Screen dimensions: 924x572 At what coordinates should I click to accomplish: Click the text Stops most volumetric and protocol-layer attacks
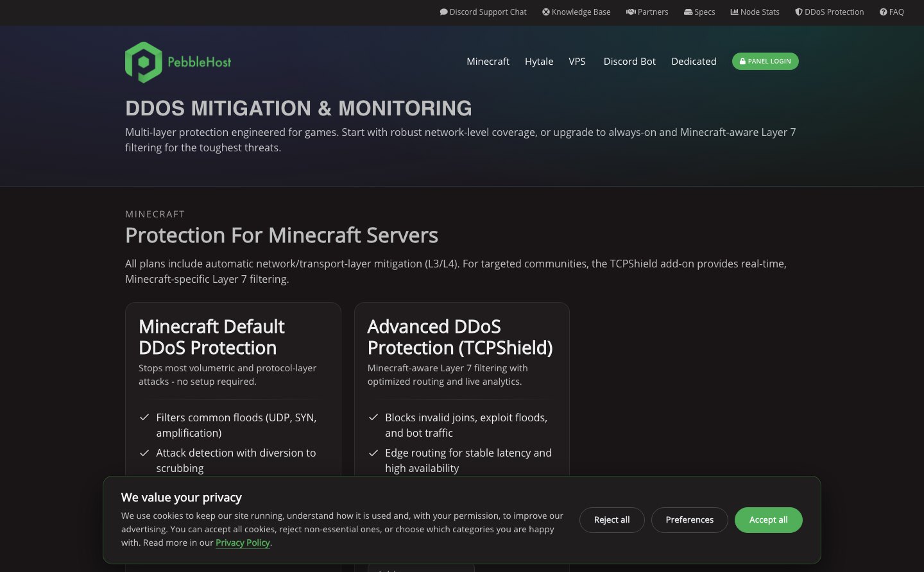click(228, 374)
